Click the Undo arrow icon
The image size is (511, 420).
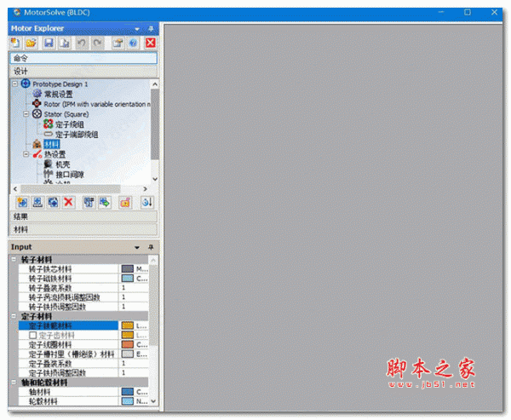click(x=82, y=43)
